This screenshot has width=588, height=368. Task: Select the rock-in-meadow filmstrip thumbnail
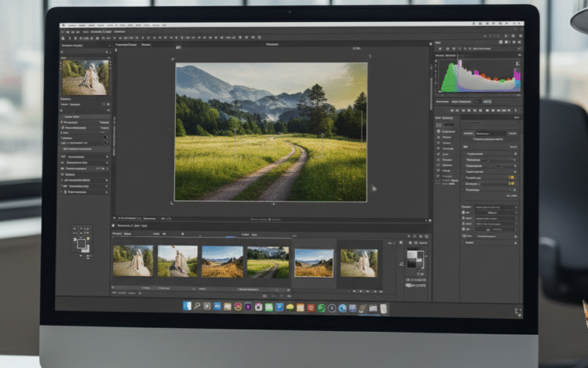177,261
